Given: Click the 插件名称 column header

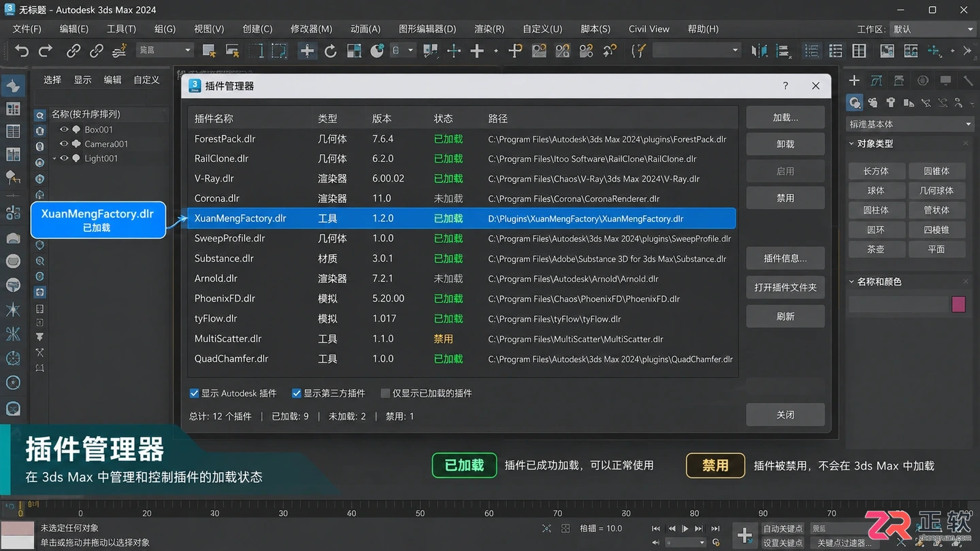Looking at the screenshot, I should tap(214, 118).
